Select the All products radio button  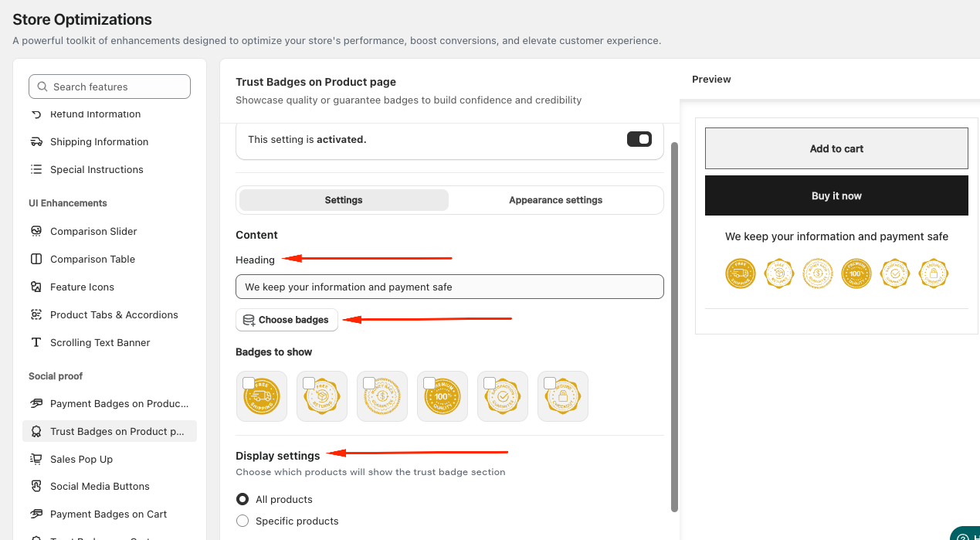242,499
